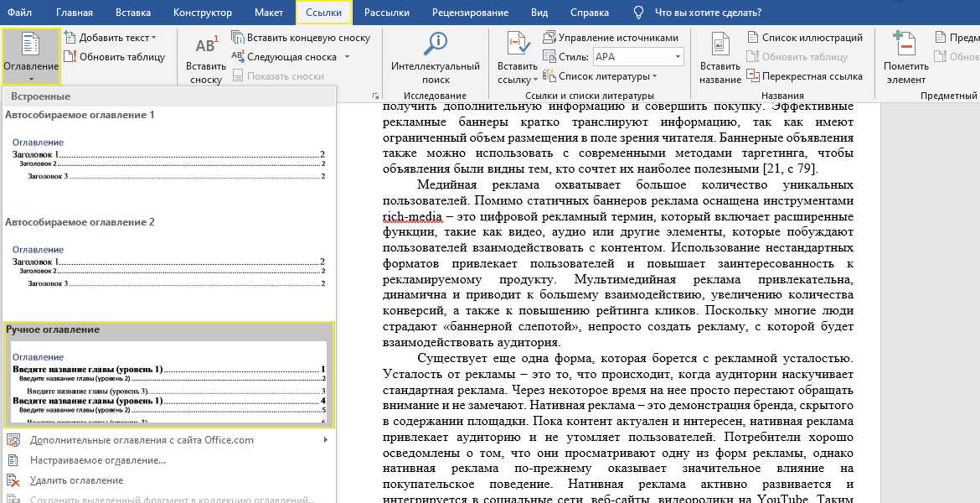Click Обновить таблицу in the contents group
This screenshot has height=503, width=980.
[114, 57]
